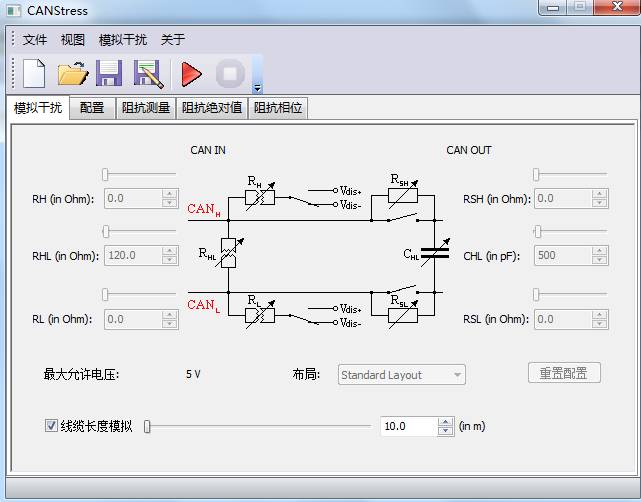Open the 文件 menu
Viewport: 641px width, 502px height.
(35, 40)
